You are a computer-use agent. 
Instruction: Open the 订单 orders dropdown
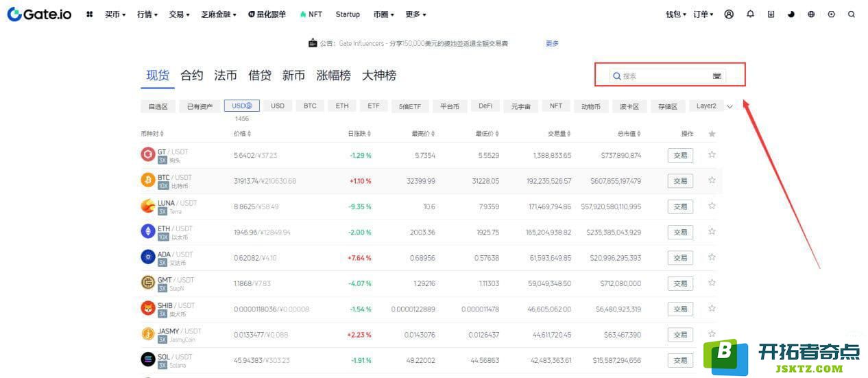click(x=703, y=14)
